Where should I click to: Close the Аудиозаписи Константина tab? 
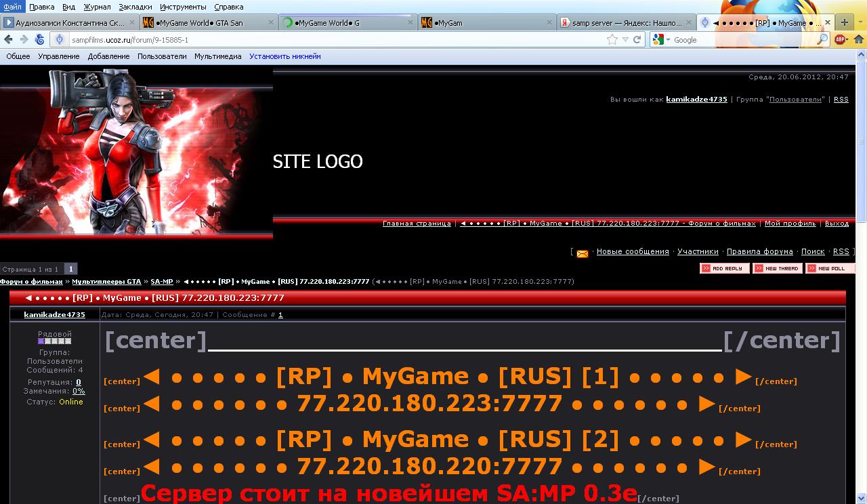(131, 23)
